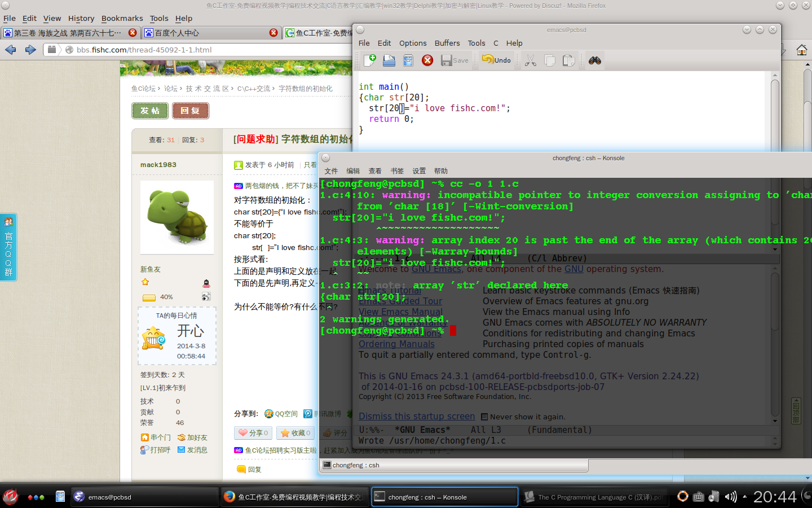This screenshot has height=508, width=812.
Task: Click Emacs Save toolbar button
Action: click(x=454, y=60)
